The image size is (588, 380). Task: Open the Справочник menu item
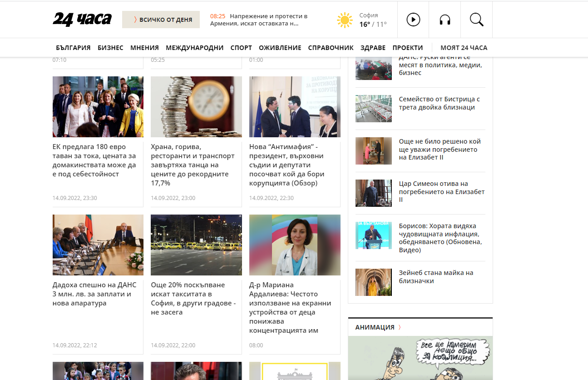pos(331,48)
